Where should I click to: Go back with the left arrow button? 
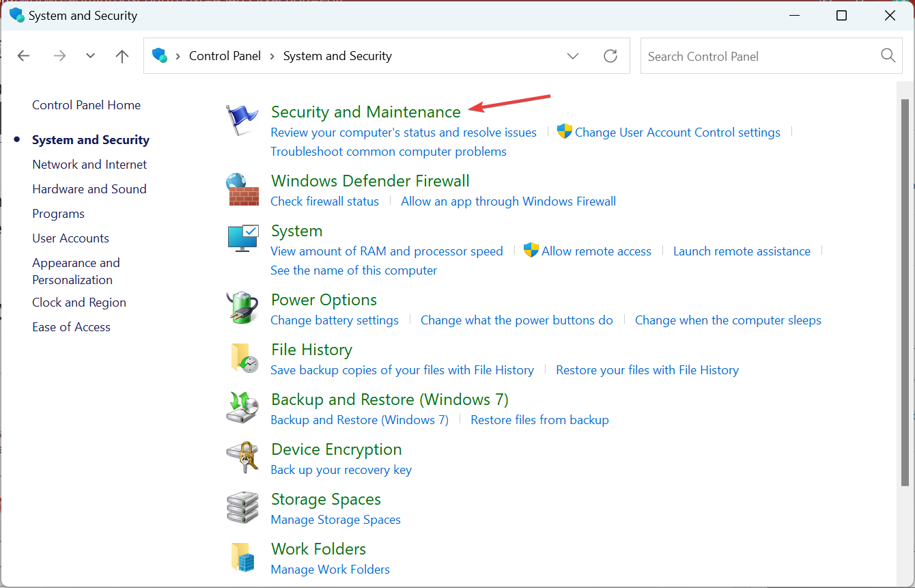pyautogui.click(x=24, y=56)
